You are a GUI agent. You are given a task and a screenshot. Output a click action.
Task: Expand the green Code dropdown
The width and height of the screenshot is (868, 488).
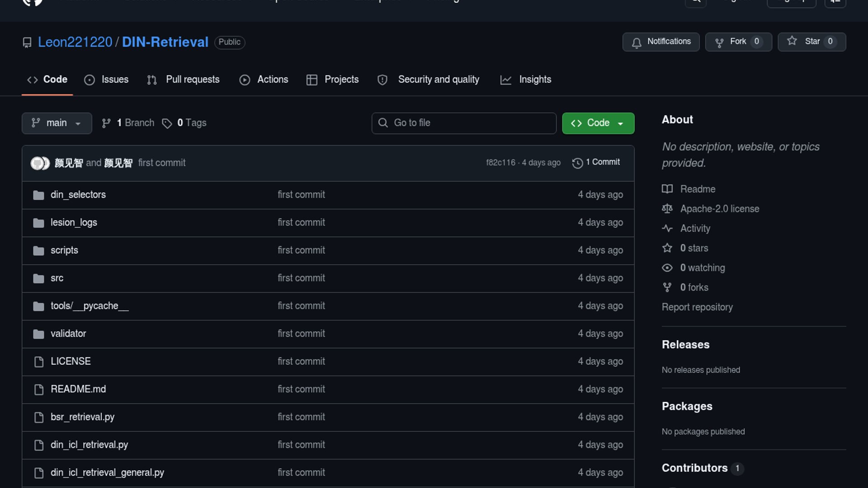pyautogui.click(x=598, y=123)
